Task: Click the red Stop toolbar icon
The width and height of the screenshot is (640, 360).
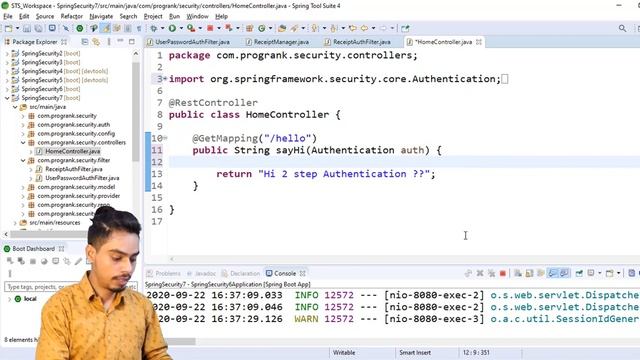Action: (210, 28)
